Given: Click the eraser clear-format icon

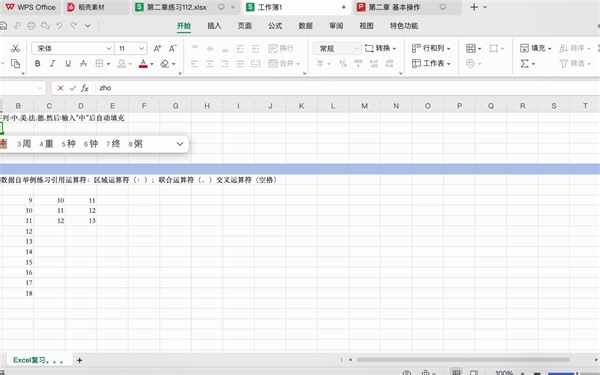Looking at the screenshot, I should (x=165, y=64).
